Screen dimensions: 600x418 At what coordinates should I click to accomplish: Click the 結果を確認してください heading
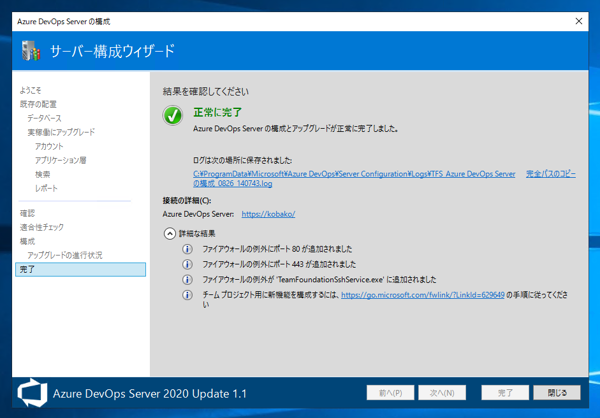[205, 91]
